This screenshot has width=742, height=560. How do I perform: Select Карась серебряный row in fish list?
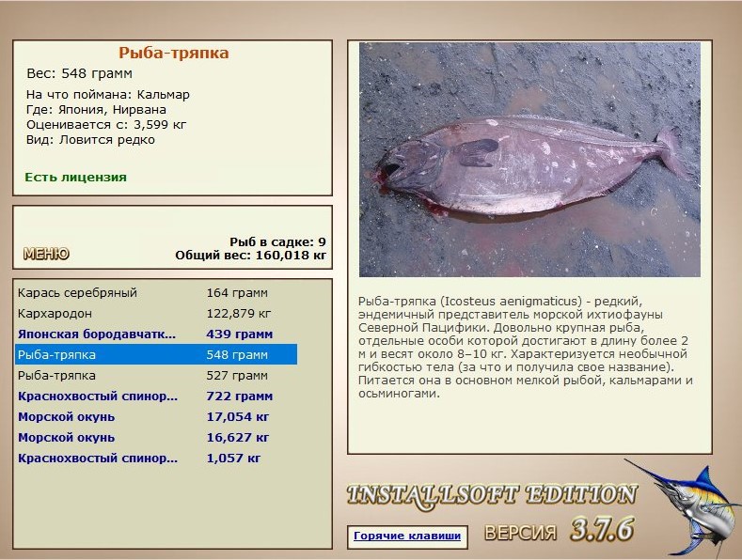point(156,293)
